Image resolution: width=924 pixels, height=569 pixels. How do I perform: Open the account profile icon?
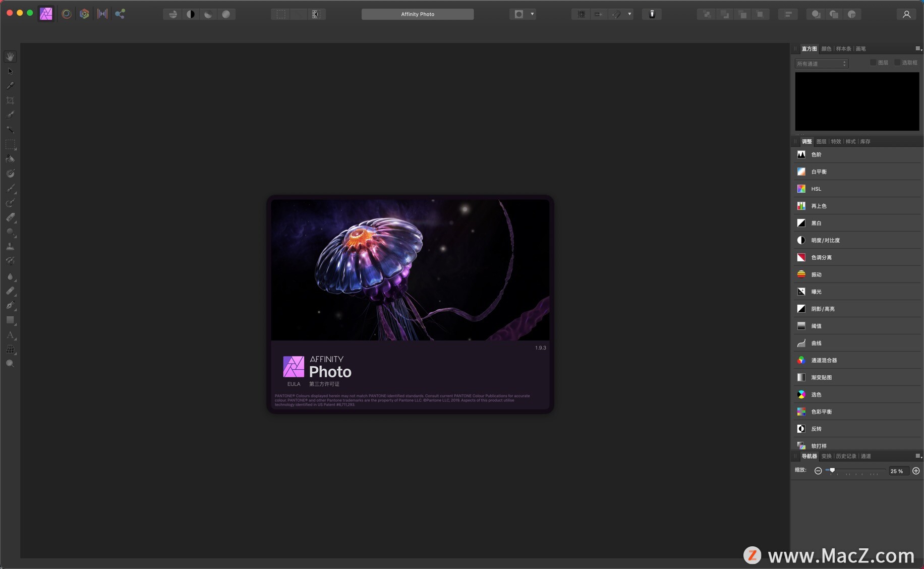[x=906, y=14]
